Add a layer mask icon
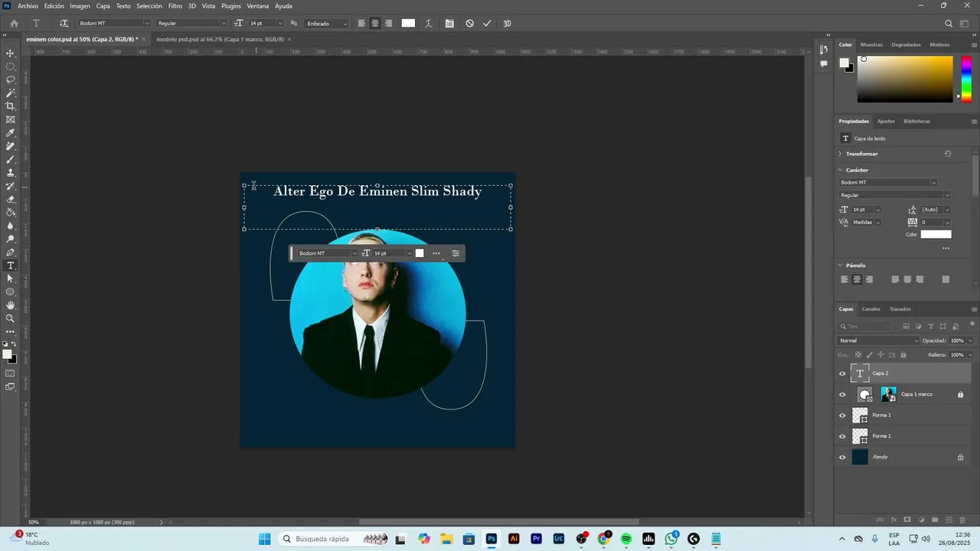 pos(907,520)
